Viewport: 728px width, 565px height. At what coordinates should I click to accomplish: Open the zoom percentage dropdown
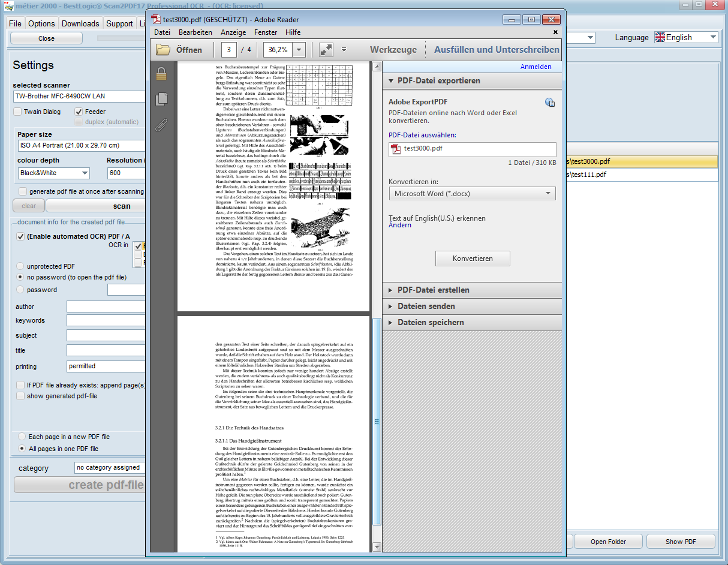point(299,50)
